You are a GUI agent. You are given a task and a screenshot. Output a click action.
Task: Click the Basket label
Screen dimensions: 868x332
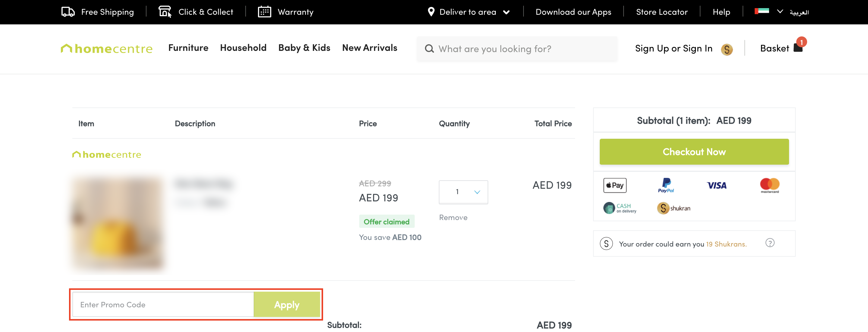point(774,48)
